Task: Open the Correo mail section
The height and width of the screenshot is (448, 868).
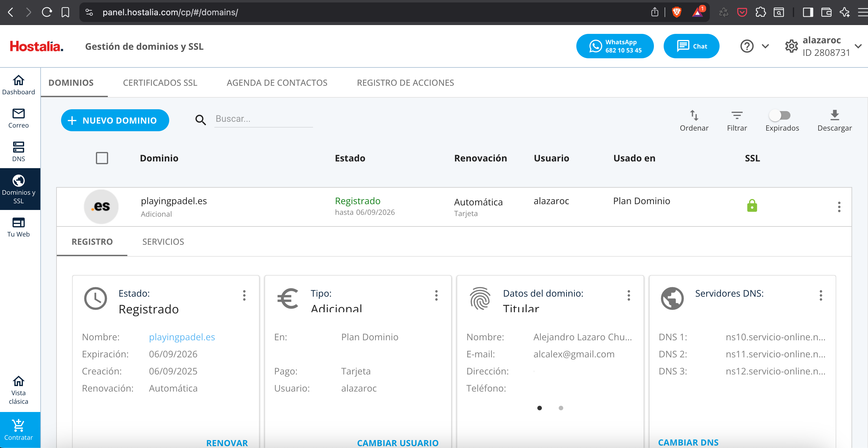Action: click(19, 118)
